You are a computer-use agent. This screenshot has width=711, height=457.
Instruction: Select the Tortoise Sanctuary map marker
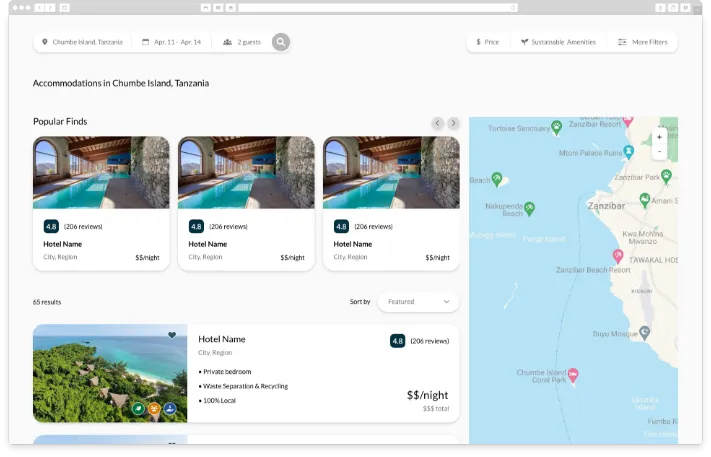click(556, 127)
